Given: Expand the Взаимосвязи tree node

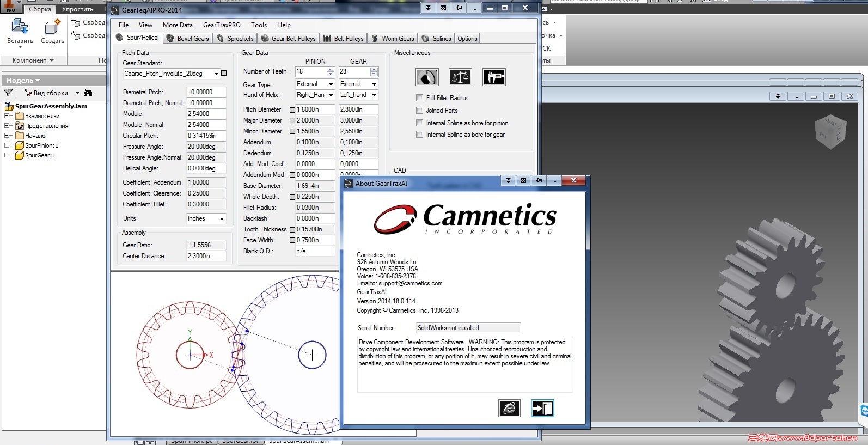Looking at the screenshot, I should coord(7,116).
